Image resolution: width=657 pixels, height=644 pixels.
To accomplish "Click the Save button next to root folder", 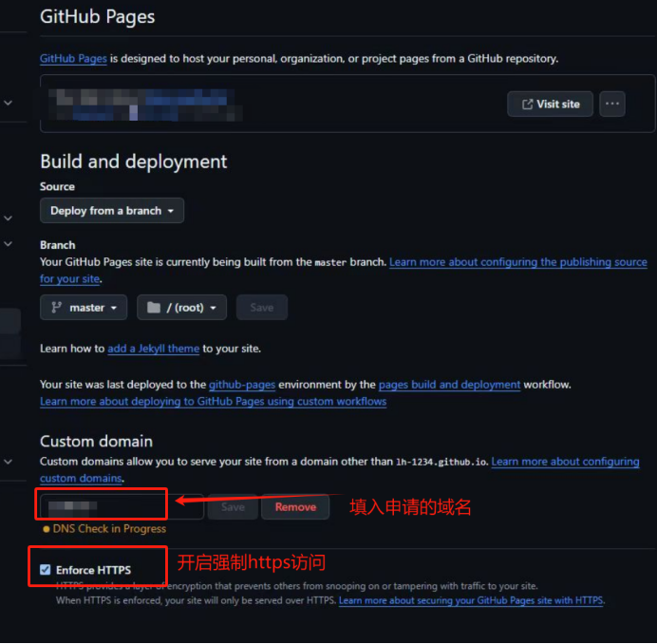I will [x=262, y=308].
